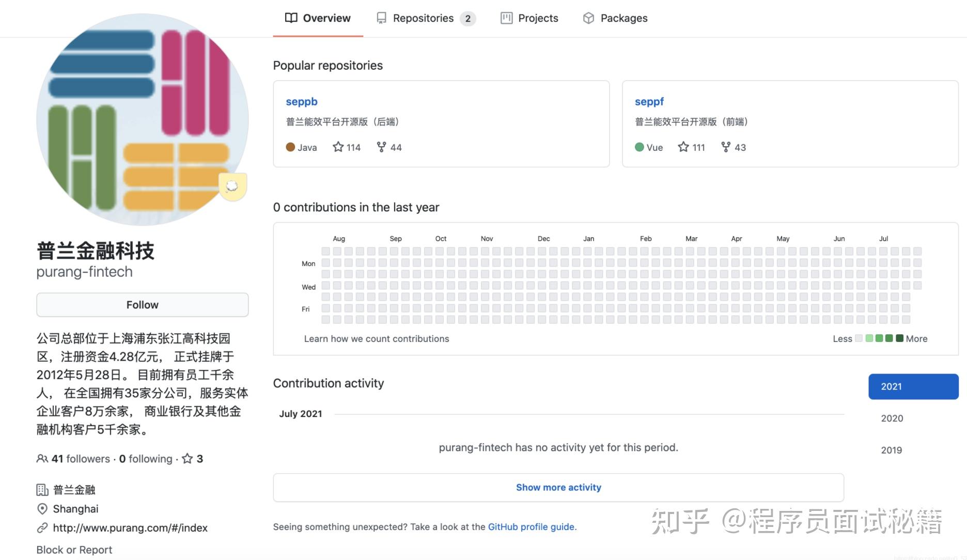The width and height of the screenshot is (967, 560).
Task: Switch to the Repositories tab
Action: (x=423, y=18)
